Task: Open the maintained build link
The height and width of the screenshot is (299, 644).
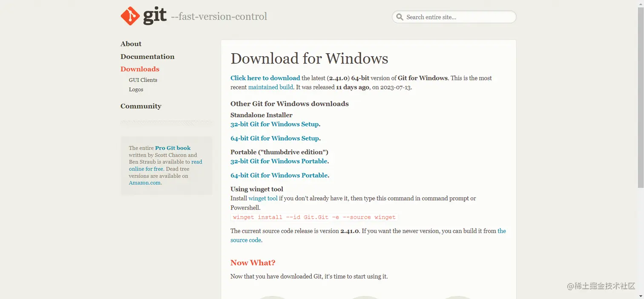Action: click(270, 87)
